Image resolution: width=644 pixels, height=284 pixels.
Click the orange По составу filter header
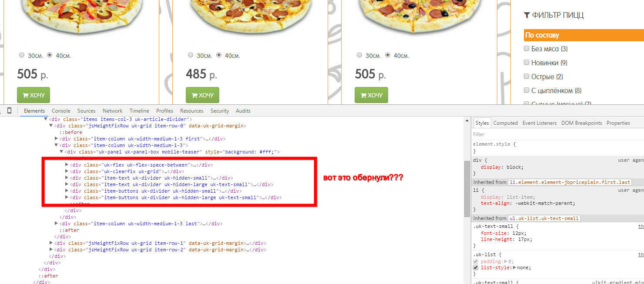pyautogui.click(x=583, y=35)
